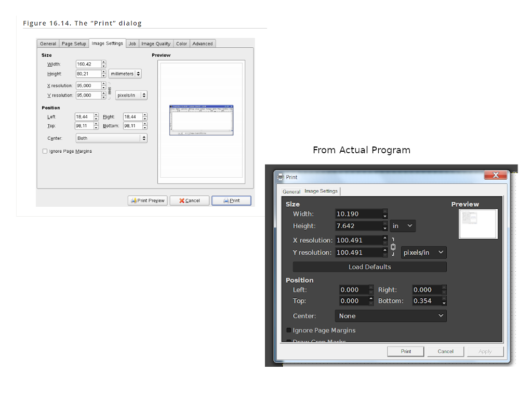Open pixels/in dropdown in figure dialog
Viewport: 532px width, 399px height.
coord(131,96)
